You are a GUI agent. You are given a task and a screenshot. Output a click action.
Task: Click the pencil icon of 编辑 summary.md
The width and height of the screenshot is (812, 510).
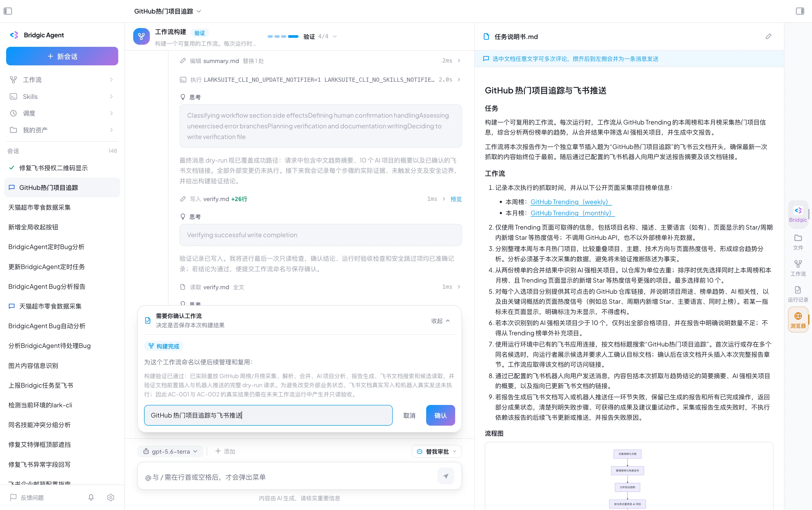coord(183,61)
